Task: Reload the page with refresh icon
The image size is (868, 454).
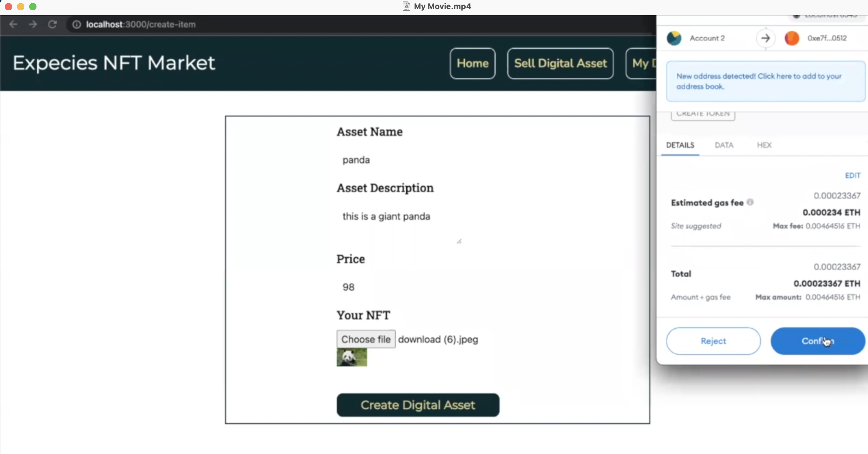Action: pos(52,24)
